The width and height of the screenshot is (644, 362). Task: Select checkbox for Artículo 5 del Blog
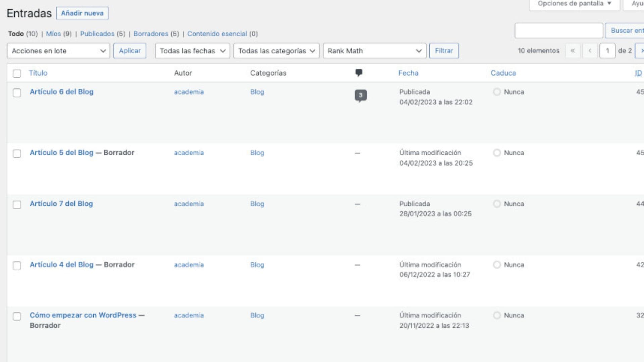pyautogui.click(x=17, y=154)
